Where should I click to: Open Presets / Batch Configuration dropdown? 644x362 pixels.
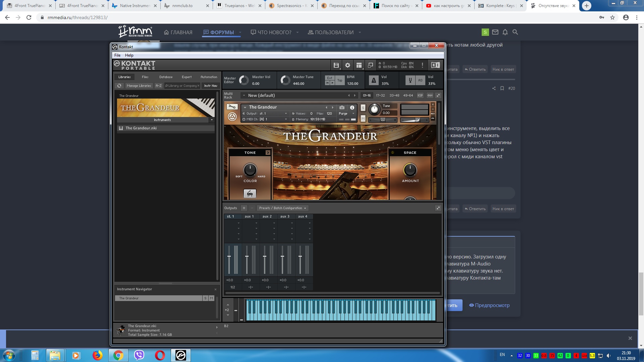(282, 208)
